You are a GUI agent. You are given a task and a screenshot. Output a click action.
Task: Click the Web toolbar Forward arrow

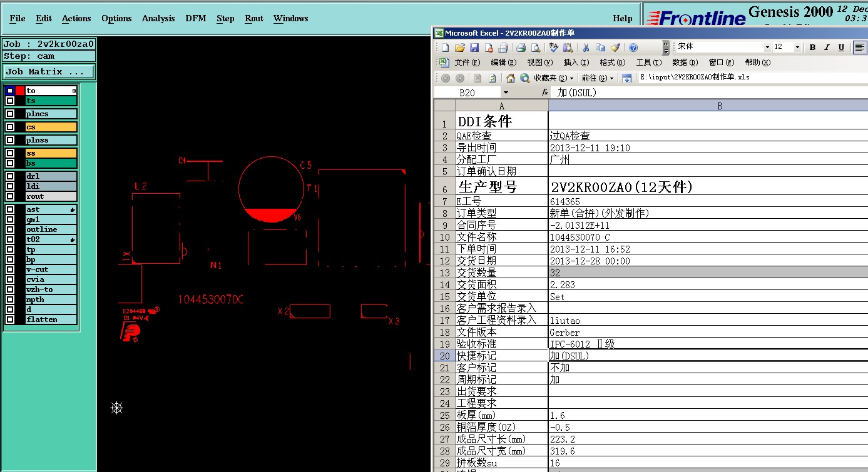(x=460, y=78)
